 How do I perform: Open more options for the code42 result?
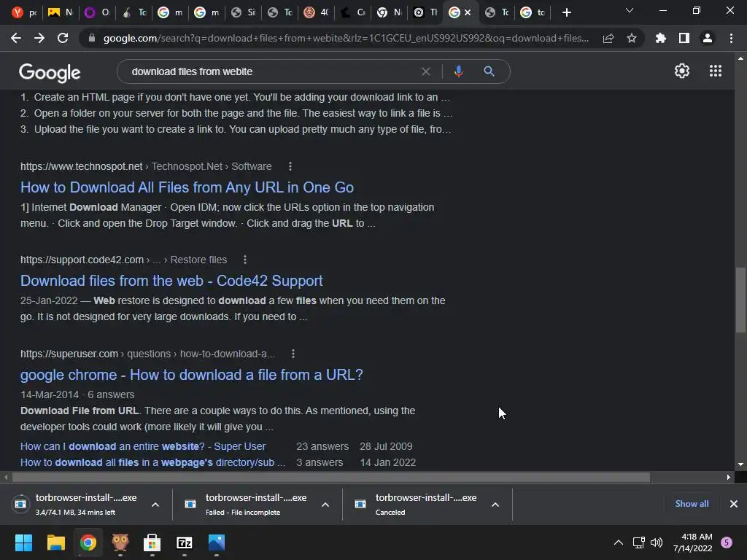pos(245,260)
